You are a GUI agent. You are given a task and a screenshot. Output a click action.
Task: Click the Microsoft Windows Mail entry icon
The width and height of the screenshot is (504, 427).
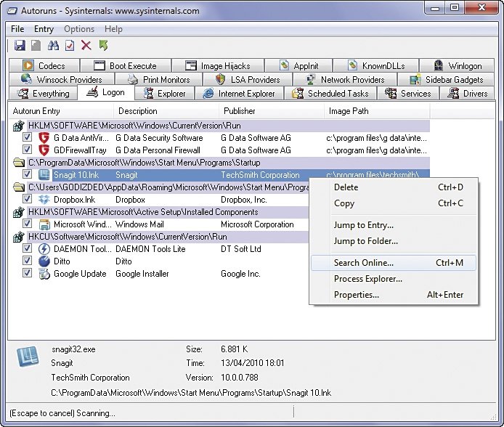point(44,224)
